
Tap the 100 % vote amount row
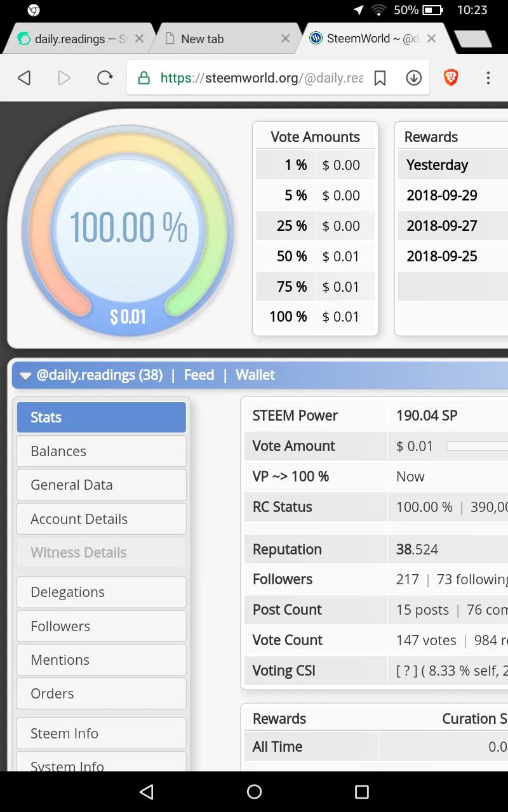click(315, 317)
